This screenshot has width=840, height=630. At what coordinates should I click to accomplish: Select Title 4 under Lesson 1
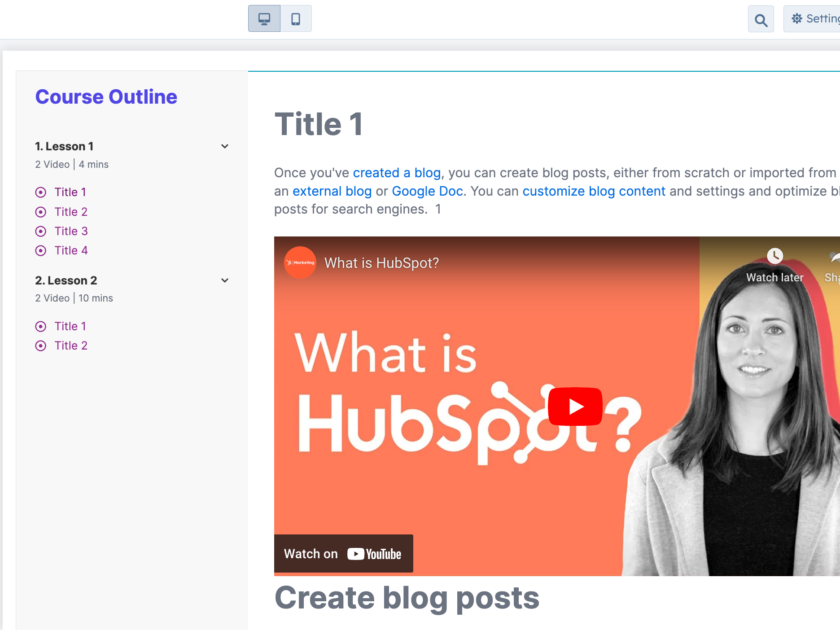(71, 250)
